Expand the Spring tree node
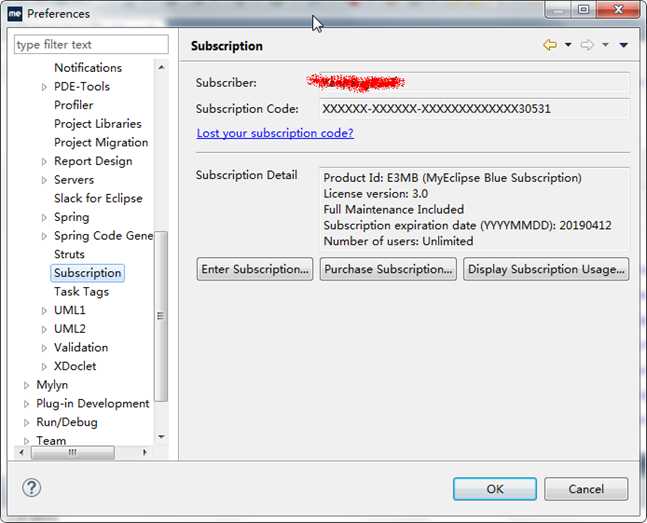The height and width of the screenshot is (523, 647). [44, 217]
